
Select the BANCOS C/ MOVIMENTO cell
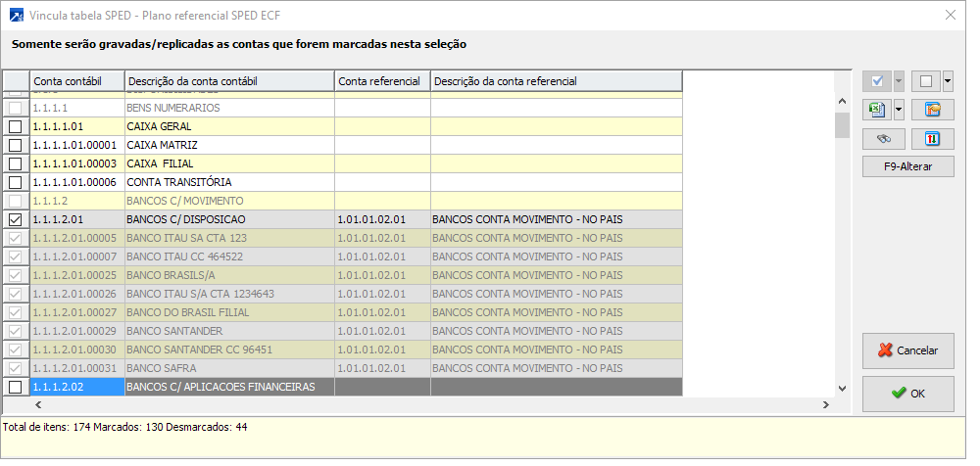click(x=229, y=201)
